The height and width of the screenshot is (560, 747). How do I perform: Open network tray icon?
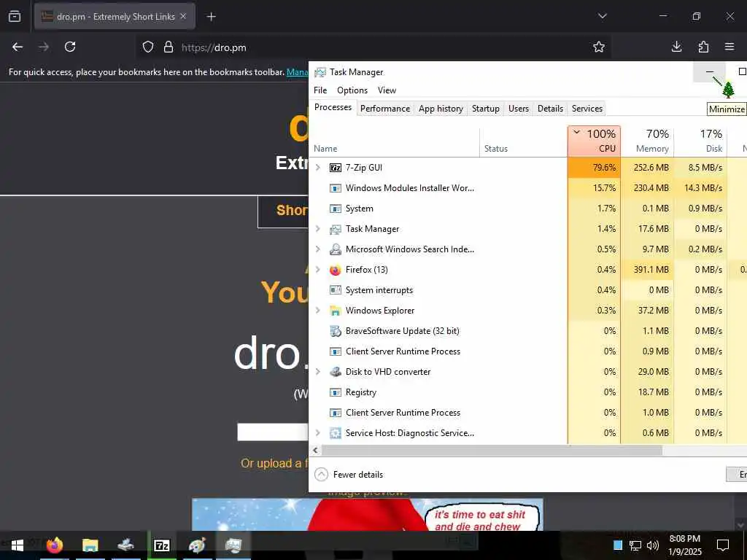point(635,545)
